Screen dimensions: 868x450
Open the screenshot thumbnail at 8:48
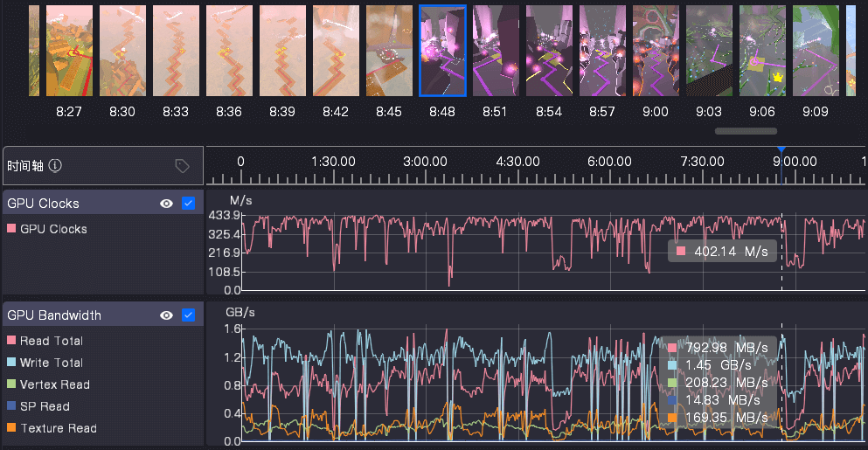(442, 51)
